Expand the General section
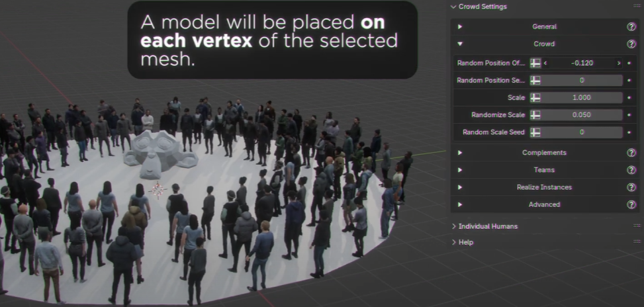Image resolution: width=644 pixels, height=307 pixels. 460,27
